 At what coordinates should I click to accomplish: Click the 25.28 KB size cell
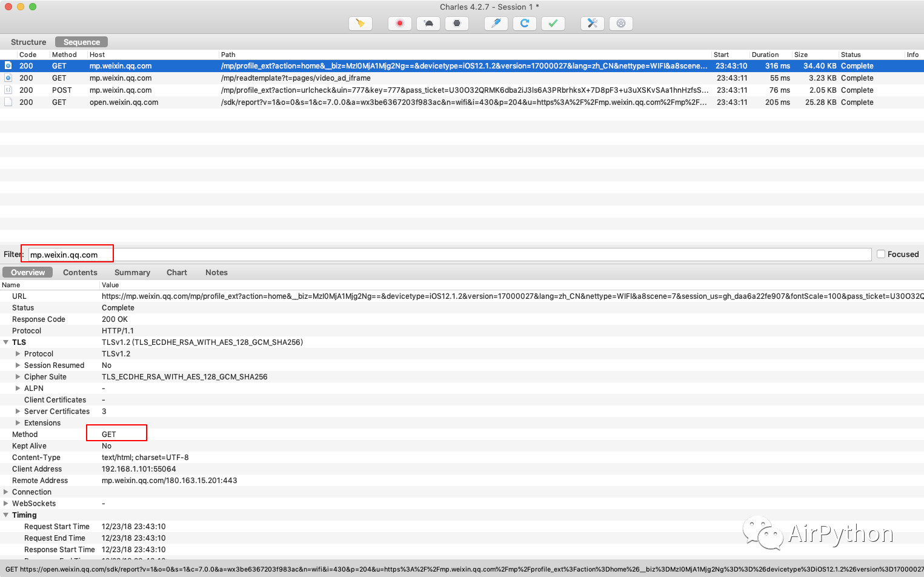point(820,102)
